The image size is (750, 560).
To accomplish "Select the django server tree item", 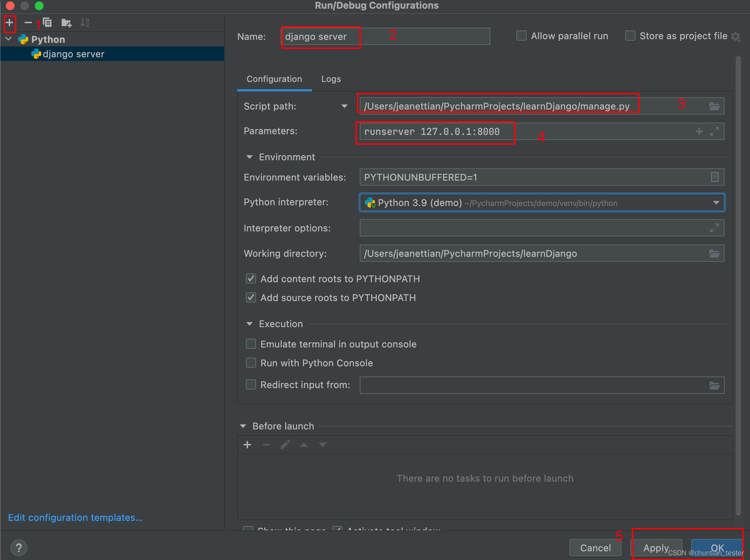I will tap(73, 54).
